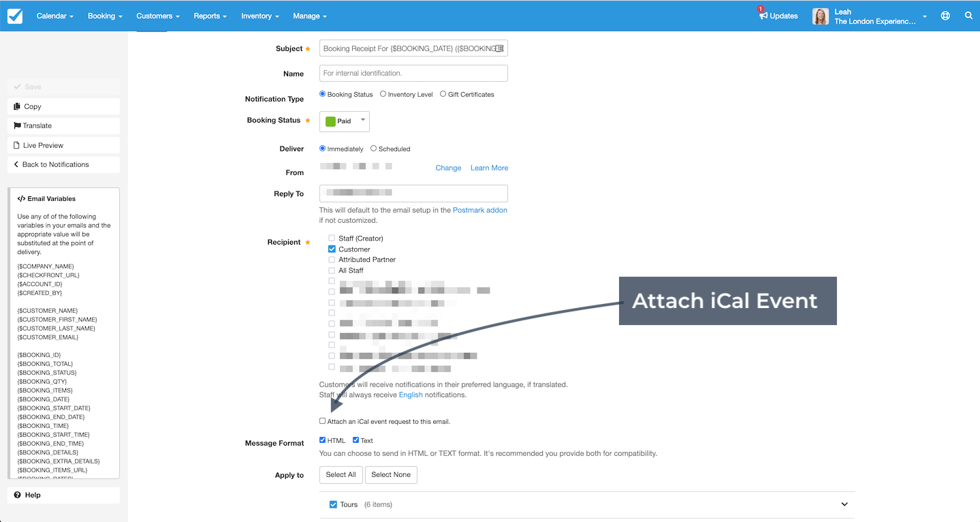This screenshot has width=980, height=522.
Task: Choose Immediately delivery option
Action: coord(323,149)
